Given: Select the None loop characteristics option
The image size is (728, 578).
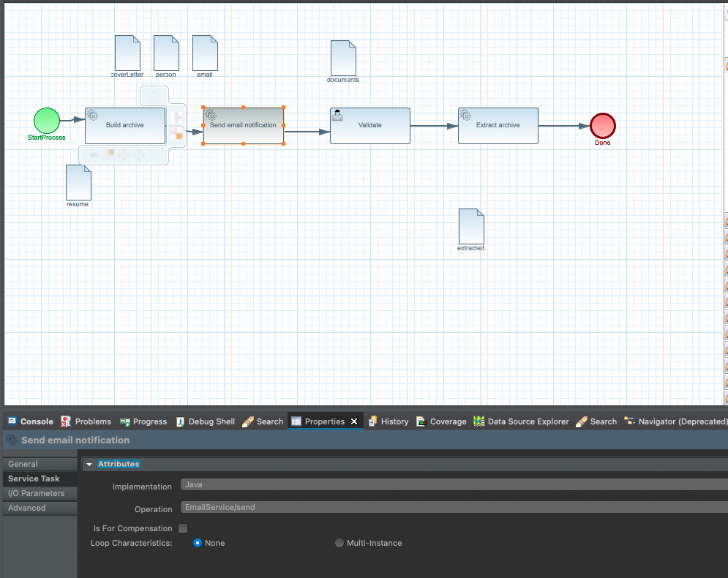Looking at the screenshot, I should (x=198, y=543).
